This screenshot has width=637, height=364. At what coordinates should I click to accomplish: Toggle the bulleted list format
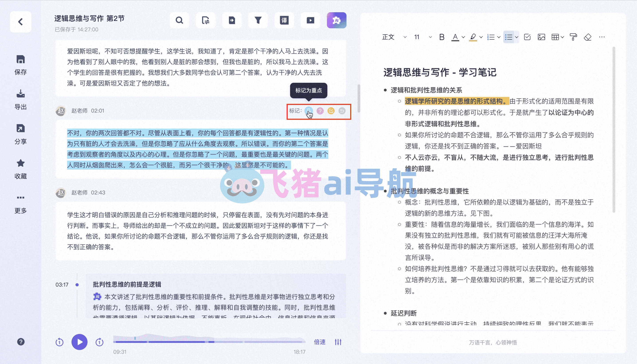click(x=509, y=37)
